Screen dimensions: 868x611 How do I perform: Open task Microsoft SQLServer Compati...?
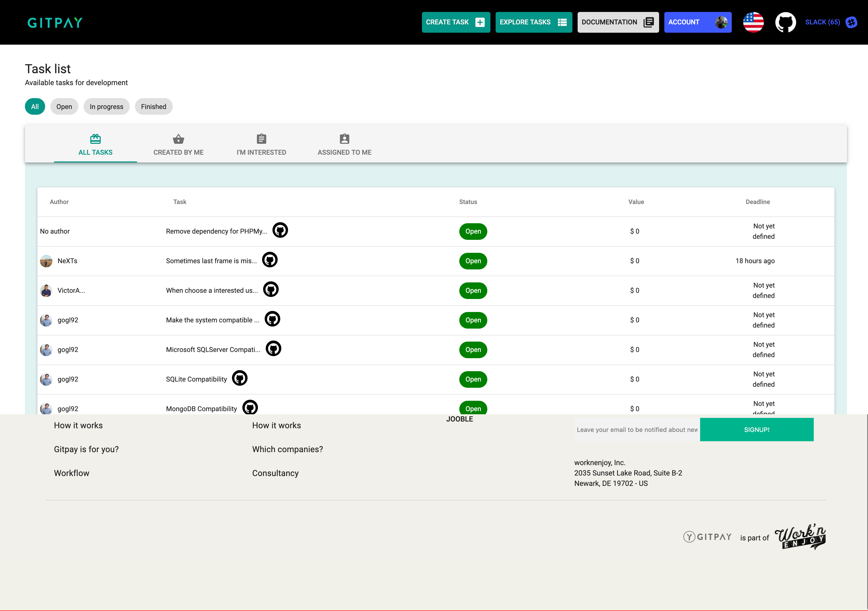coord(213,350)
